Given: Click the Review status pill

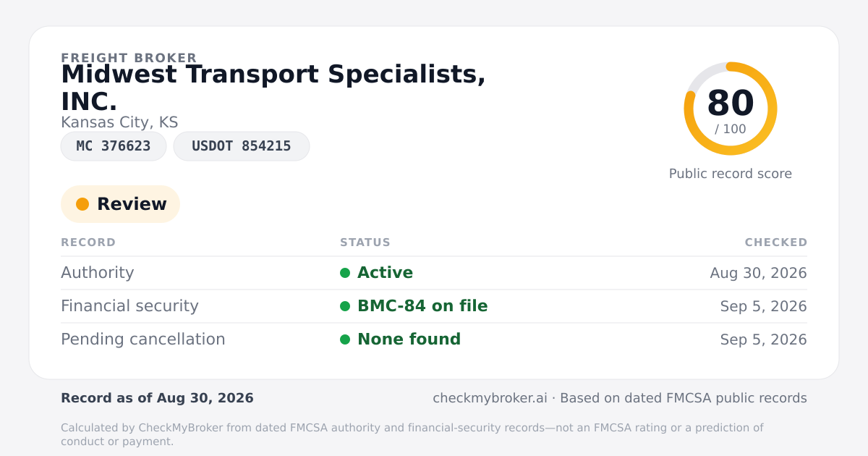Looking at the screenshot, I should click(x=120, y=204).
